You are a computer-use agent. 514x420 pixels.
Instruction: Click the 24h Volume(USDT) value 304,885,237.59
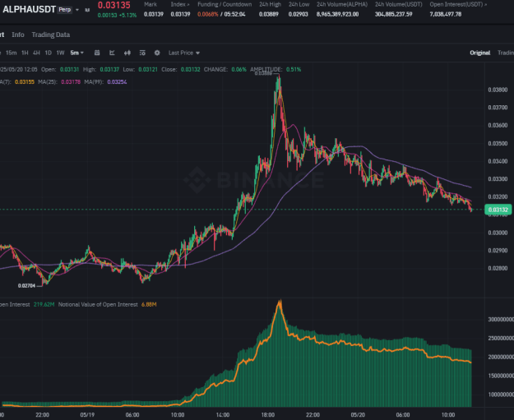click(394, 15)
